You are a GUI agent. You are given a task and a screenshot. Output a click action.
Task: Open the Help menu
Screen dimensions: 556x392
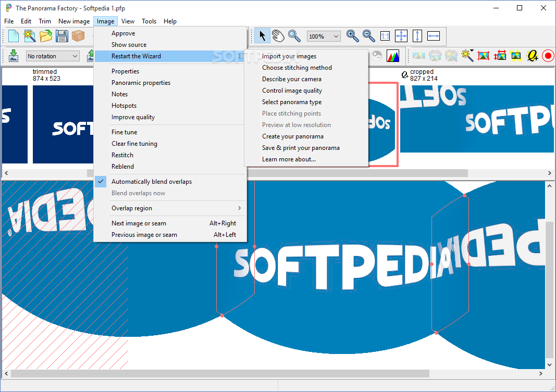tap(170, 21)
